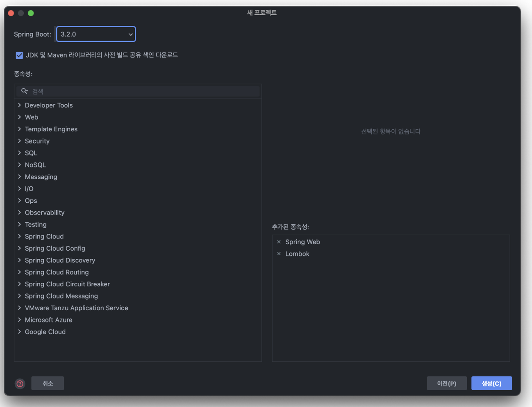
Task: Click the red close window button
Action: coord(11,13)
